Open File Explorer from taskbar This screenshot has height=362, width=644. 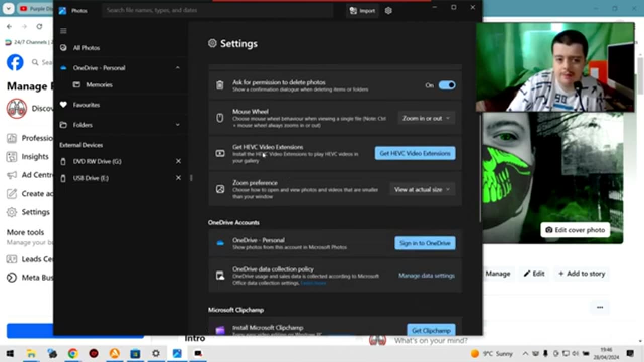(31, 354)
